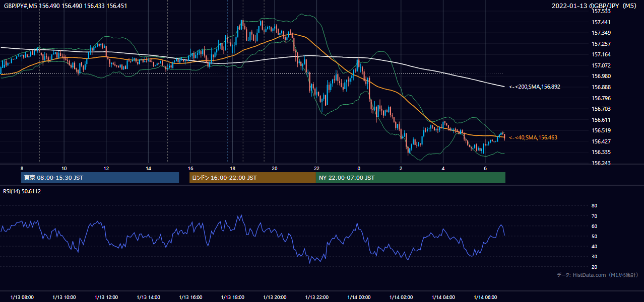Click the 1/13 10:00 bottom axis label

(64, 297)
